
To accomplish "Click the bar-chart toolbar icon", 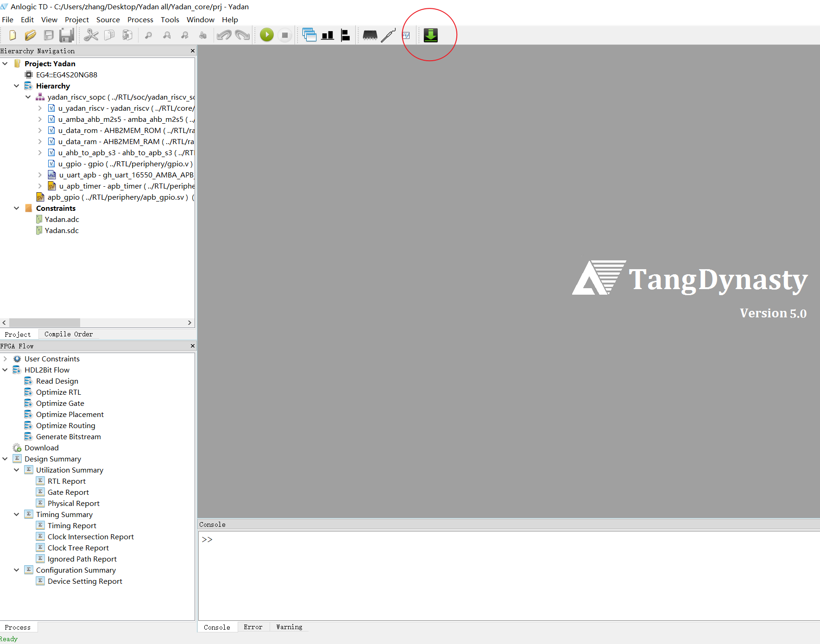I will click(x=328, y=35).
